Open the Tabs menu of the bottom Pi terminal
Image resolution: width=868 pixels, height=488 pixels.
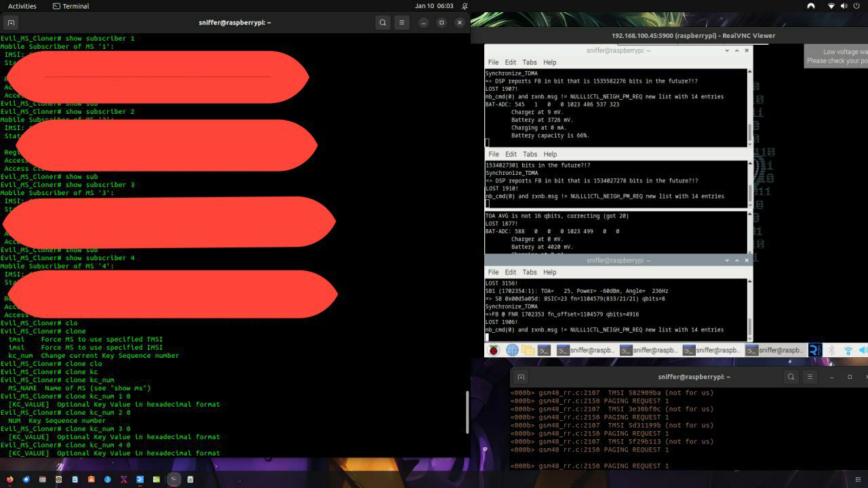click(x=530, y=272)
